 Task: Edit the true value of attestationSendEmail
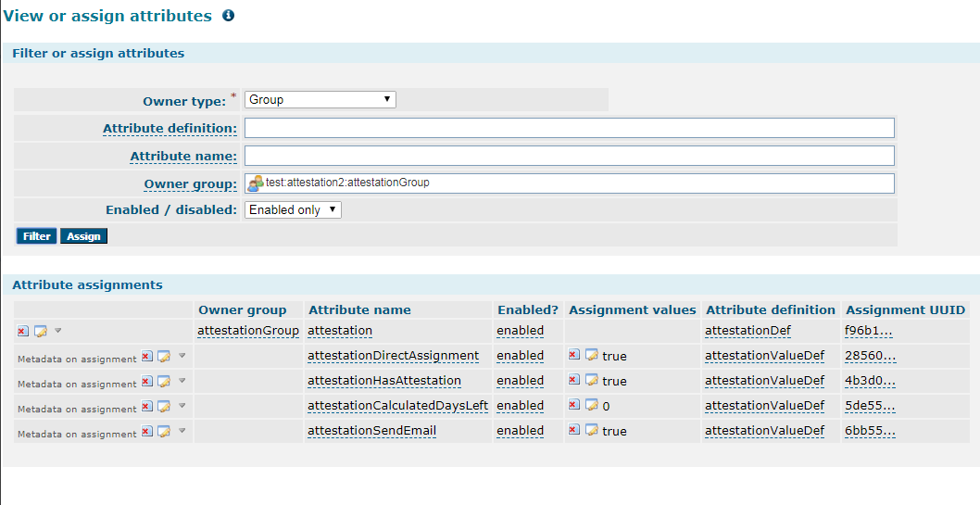592,430
